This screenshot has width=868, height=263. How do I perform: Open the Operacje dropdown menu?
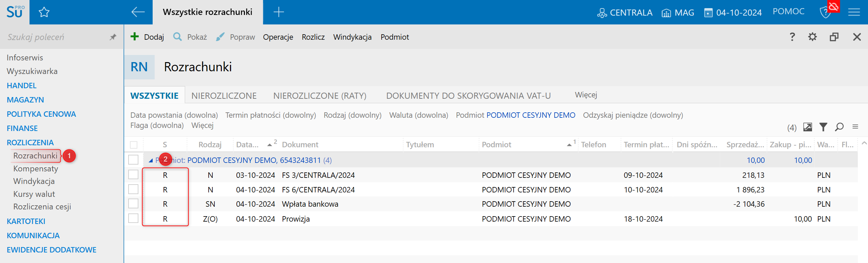pos(278,37)
